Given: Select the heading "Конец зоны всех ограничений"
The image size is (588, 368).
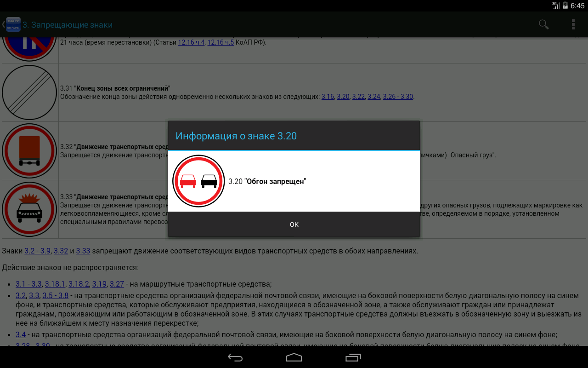Looking at the screenshot, I should 122,88.
